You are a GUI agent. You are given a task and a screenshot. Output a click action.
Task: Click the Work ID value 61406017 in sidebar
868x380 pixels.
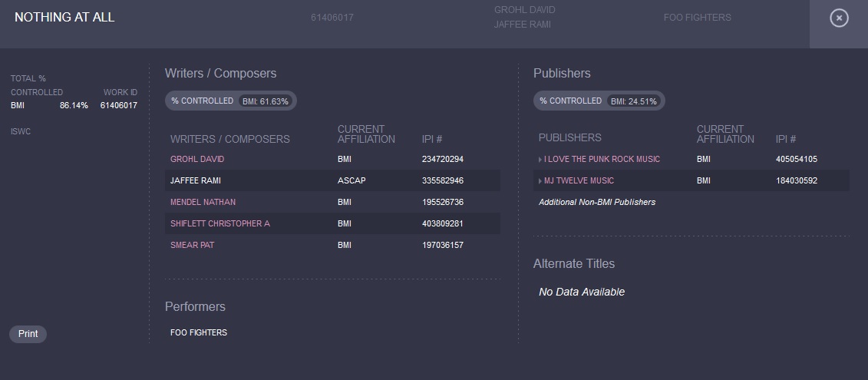click(x=118, y=105)
